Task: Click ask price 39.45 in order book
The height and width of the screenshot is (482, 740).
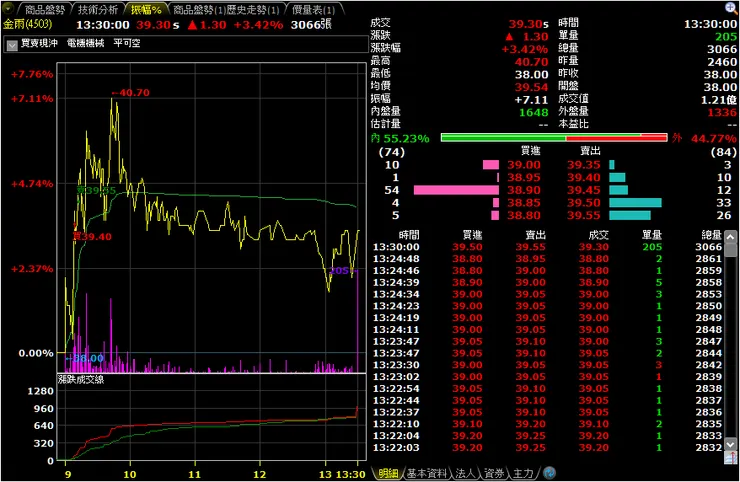Action: tap(584, 190)
